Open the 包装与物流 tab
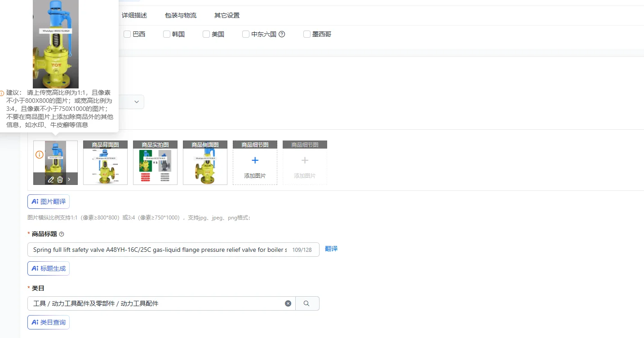Image resolution: width=644 pixels, height=338 pixels. 181,15
